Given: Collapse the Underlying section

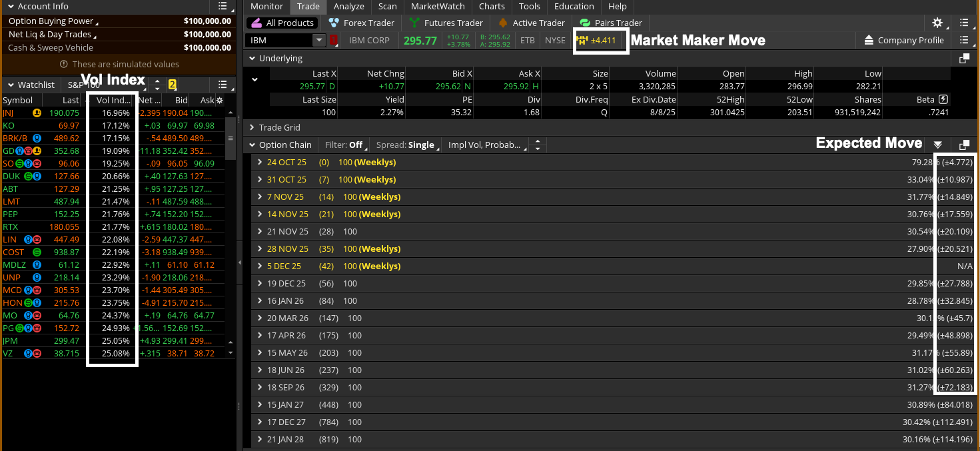Looking at the screenshot, I should pos(252,59).
